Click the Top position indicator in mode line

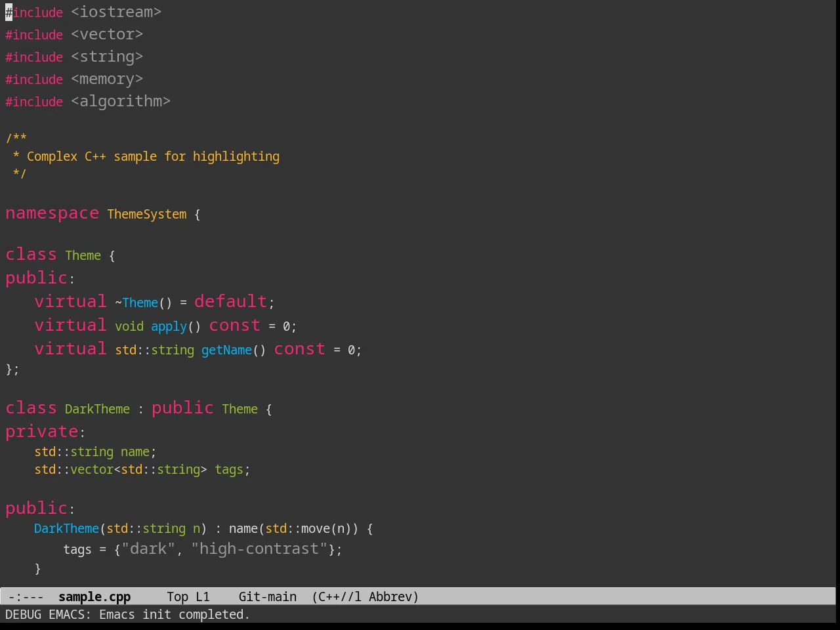click(177, 597)
